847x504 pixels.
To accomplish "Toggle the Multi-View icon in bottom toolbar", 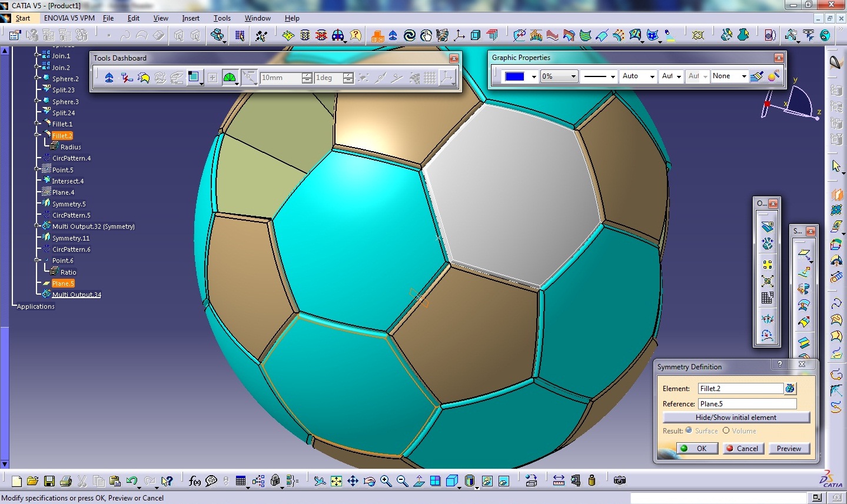I will (x=435, y=481).
